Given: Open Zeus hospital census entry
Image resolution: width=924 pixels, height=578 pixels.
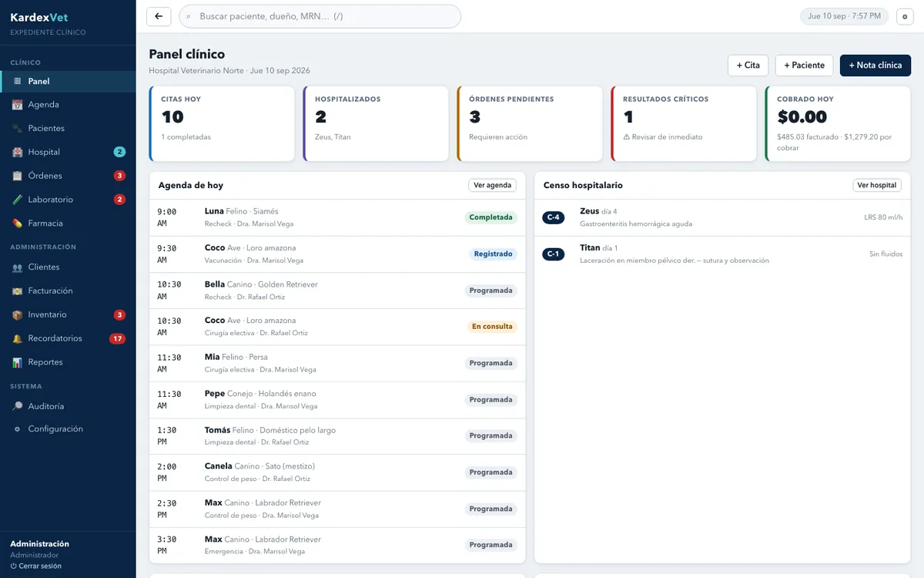Looking at the screenshot, I should (x=722, y=217).
